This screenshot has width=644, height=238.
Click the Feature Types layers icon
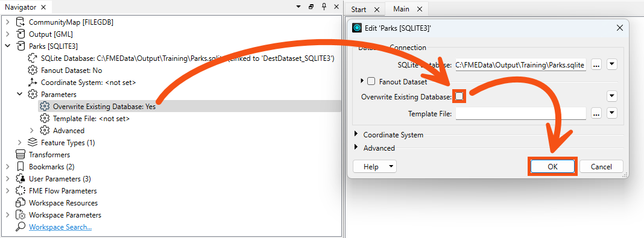[x=32, y=142]
